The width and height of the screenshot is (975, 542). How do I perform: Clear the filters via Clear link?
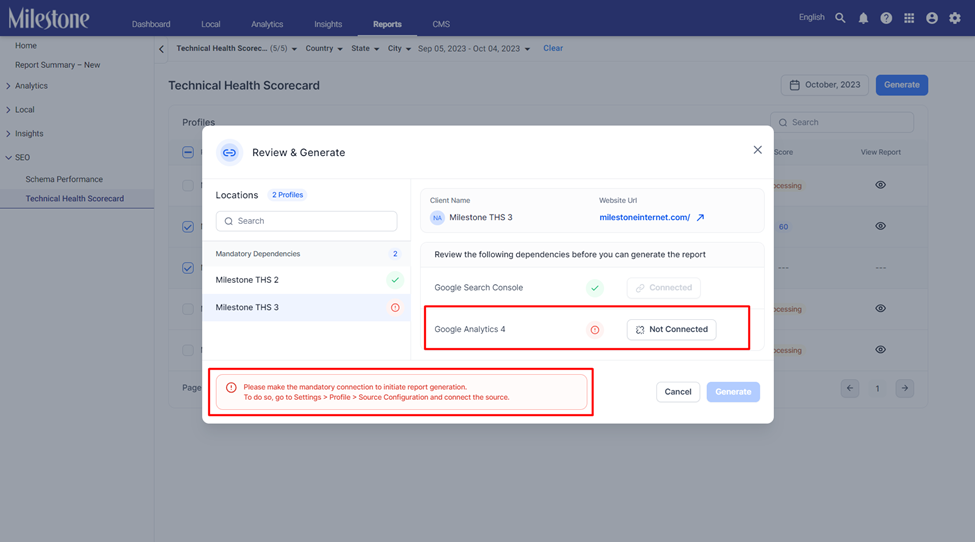tap(553, 48)
